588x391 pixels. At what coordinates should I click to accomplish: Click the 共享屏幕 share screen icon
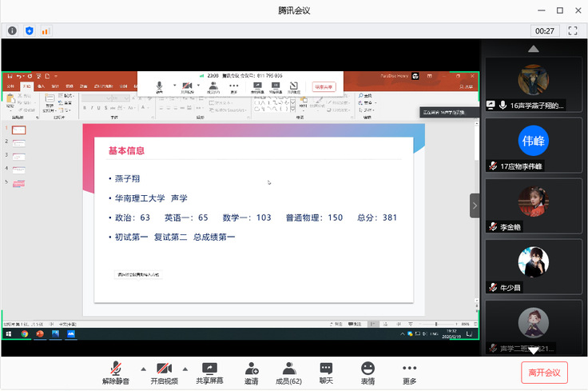(209, 372)
